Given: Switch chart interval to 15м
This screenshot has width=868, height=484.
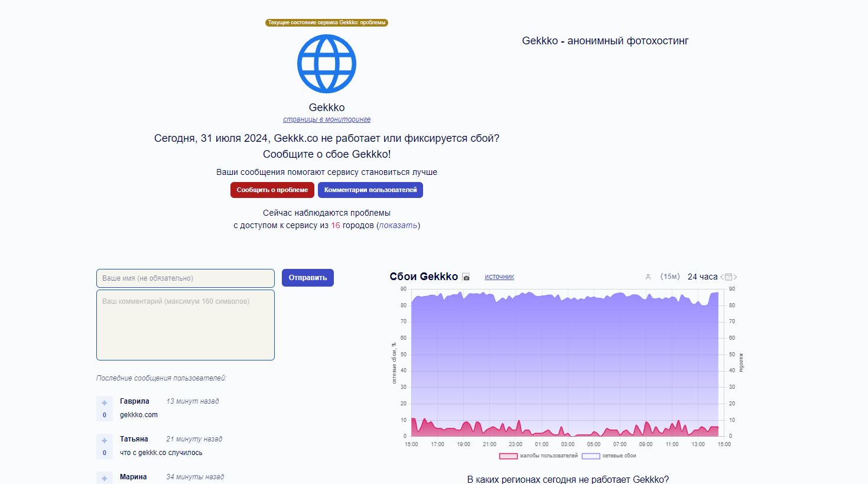Looking at the screenshot, I should (670, 277).
